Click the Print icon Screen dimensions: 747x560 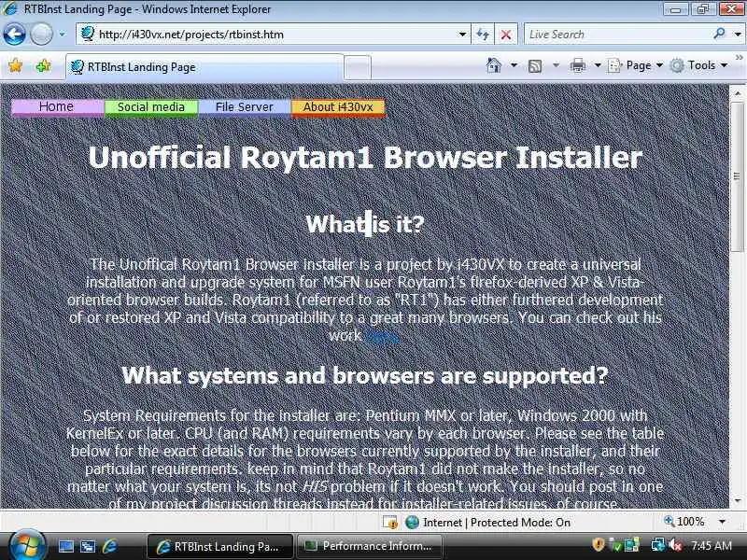pos(577,65)
